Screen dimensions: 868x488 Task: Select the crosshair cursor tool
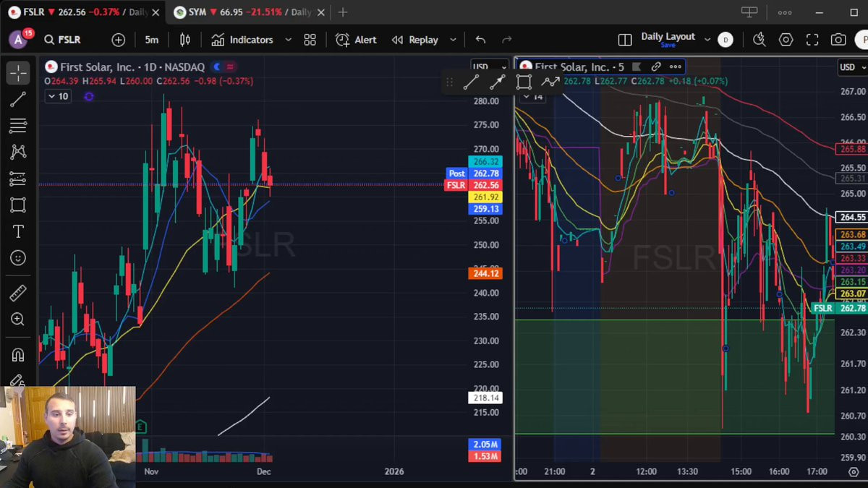[18, 72]
